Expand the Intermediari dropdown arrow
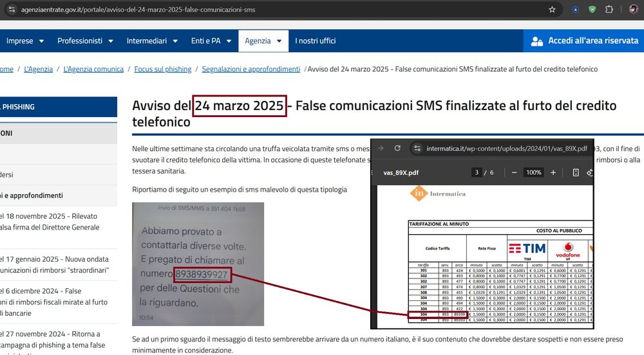This screenshot has width=644, height=355. click(x=175, y=41)
